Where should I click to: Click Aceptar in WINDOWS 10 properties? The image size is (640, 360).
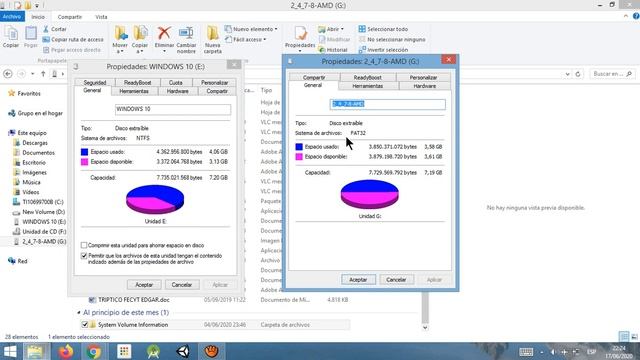[144, 284]
